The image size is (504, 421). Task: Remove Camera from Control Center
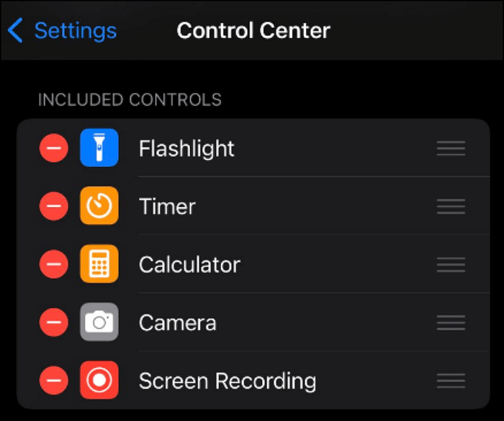[53, 322]
